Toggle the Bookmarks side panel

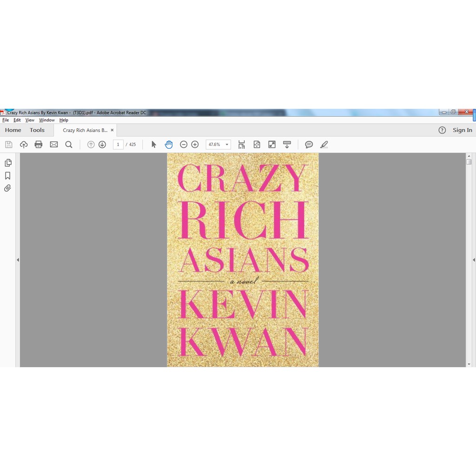pyautogui.click(x=8, y=176)
